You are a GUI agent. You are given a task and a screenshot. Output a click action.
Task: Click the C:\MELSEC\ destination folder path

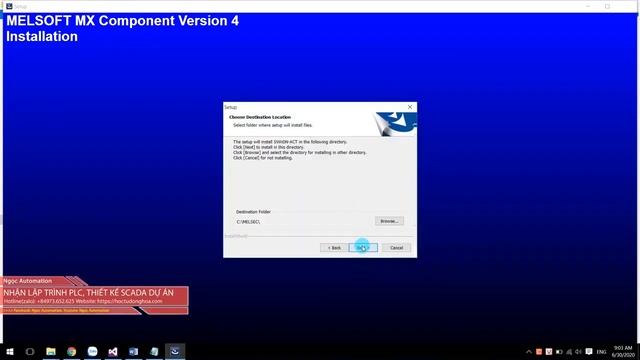pyautogui.click(x=248, y=222)
